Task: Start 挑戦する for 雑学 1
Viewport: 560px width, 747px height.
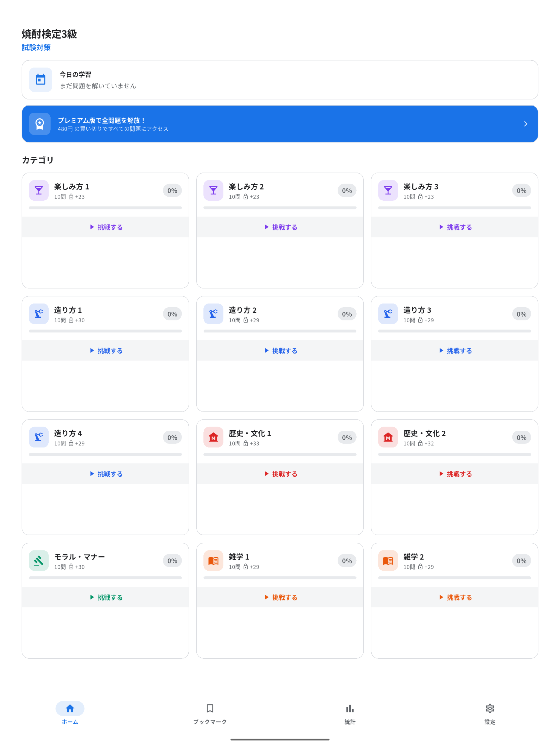Action: [280, 597]
